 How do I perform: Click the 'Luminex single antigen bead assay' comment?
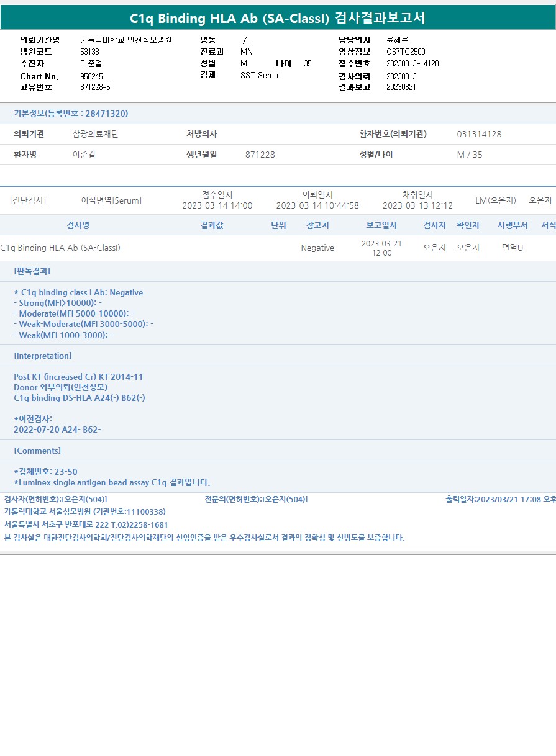click(112, 482)
